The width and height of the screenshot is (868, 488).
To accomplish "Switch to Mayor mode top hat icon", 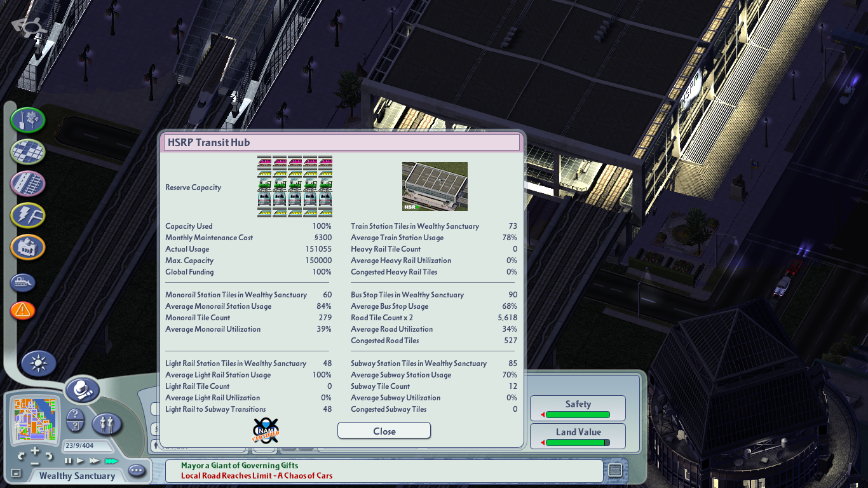I will point(82,390).
